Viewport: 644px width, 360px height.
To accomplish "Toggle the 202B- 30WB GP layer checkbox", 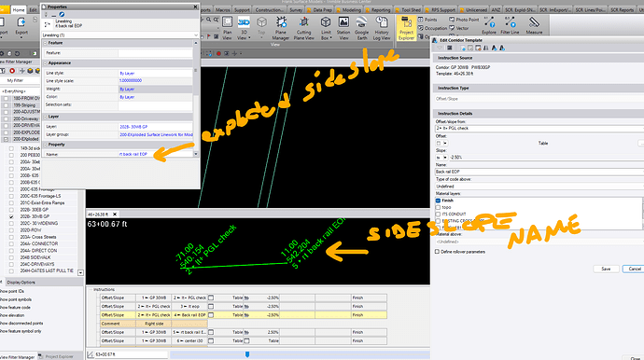I will 11,216.
